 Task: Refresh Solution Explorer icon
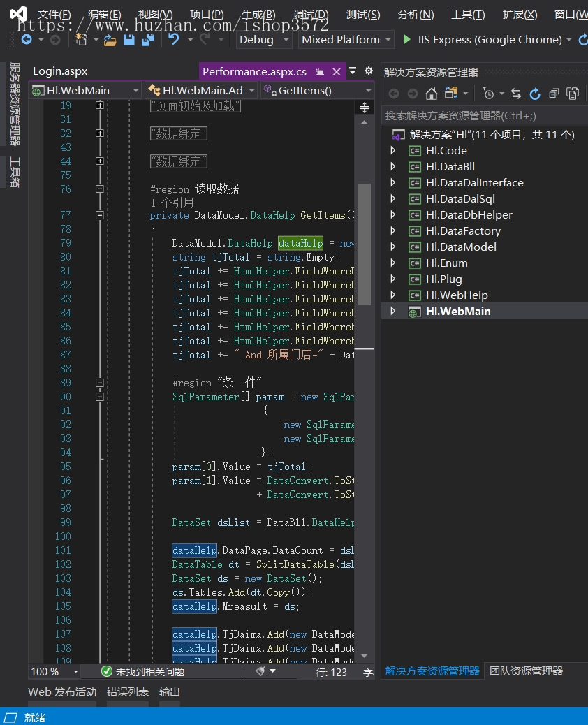click(535, 94)
